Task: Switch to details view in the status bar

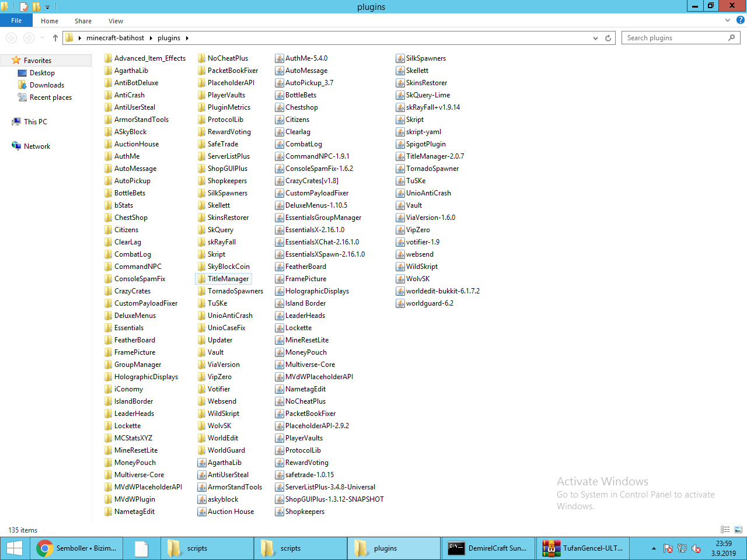Action: tap(725, 530)
